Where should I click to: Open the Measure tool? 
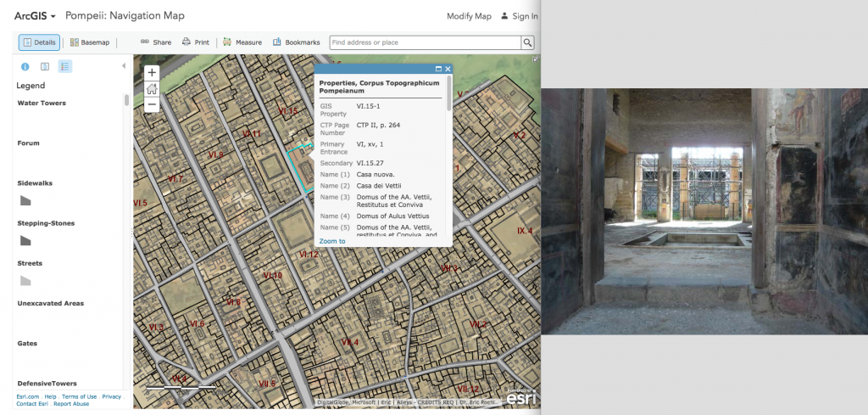(242, 42)
